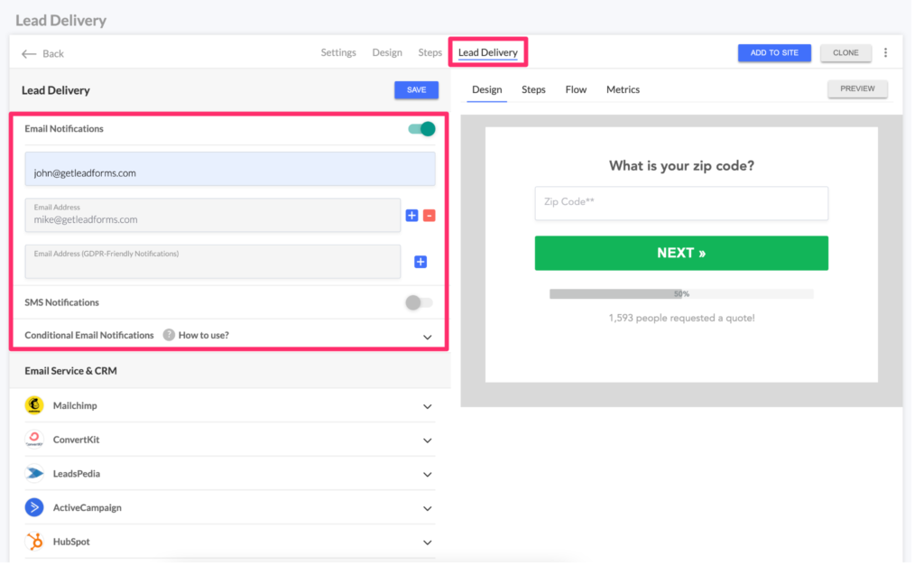Click the ActiveCampaign integration icon
This screenshot has width=924, height=575.
pyautogui.click(x=34, y=507)
